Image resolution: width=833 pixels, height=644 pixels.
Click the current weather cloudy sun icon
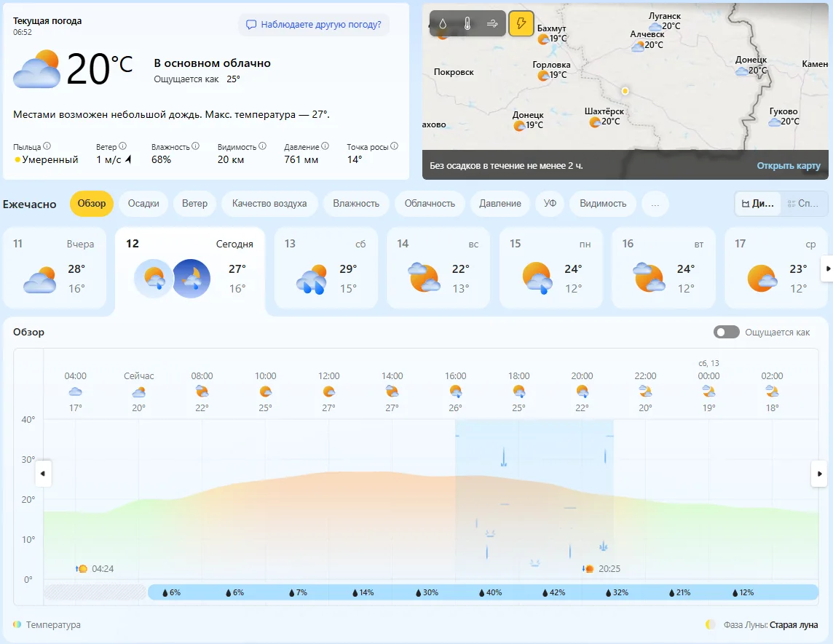tap(36, 69)
